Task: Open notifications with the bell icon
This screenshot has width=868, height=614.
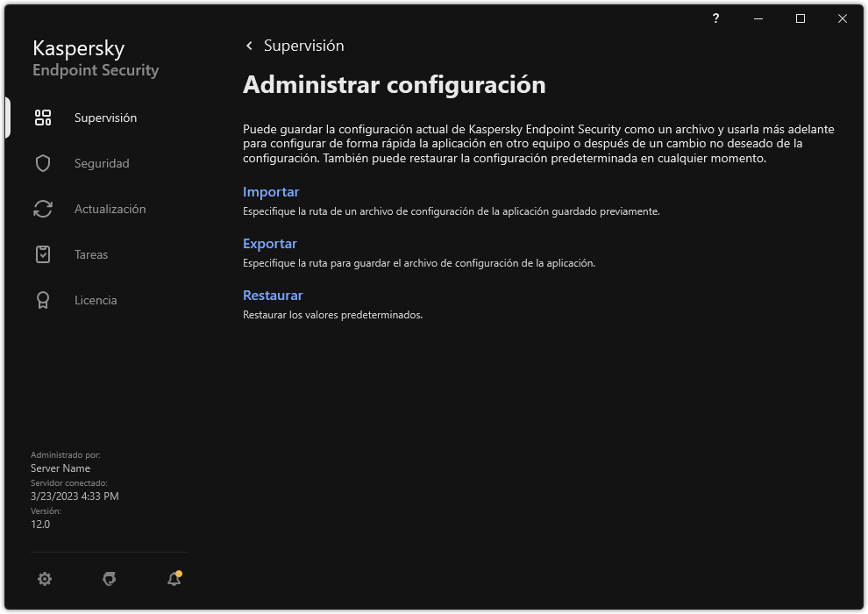Action: (x=173, y=579)
